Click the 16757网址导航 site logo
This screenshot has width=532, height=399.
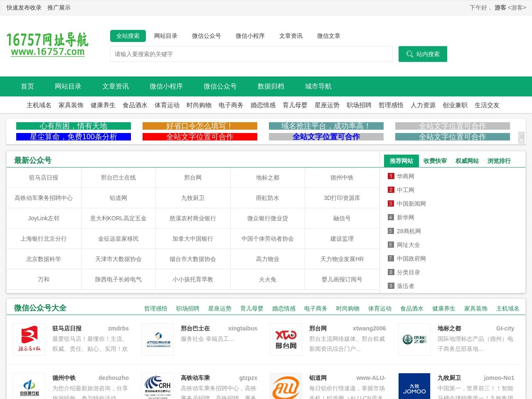coord(47,45)
